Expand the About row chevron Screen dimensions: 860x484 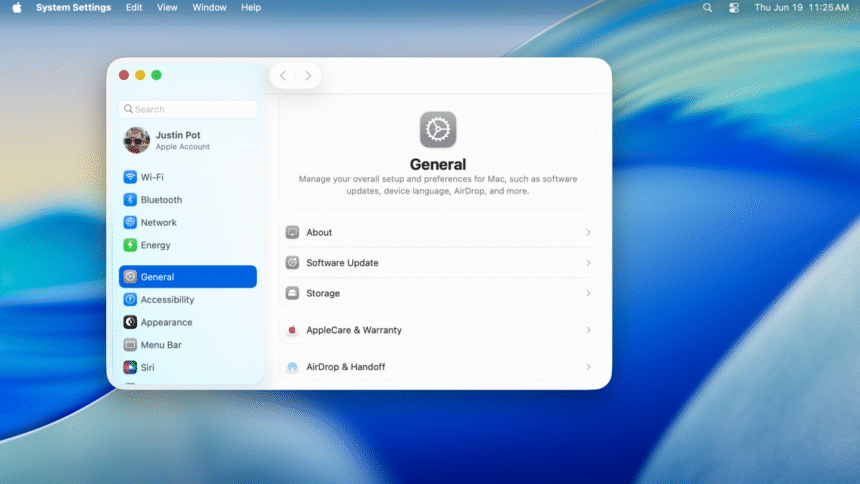pos(588,233)
